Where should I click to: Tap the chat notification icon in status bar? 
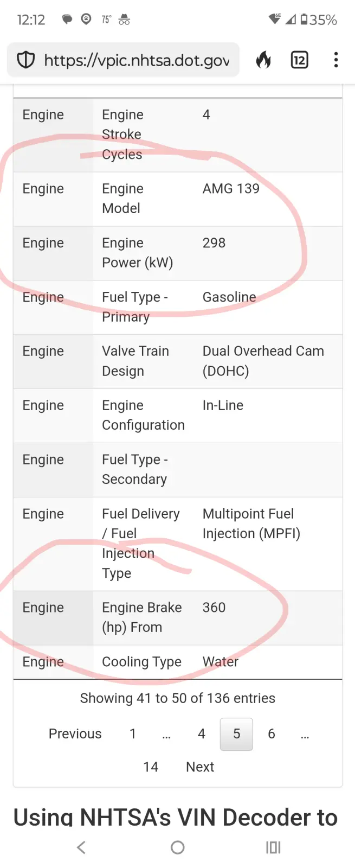click(x=67, y=20)
